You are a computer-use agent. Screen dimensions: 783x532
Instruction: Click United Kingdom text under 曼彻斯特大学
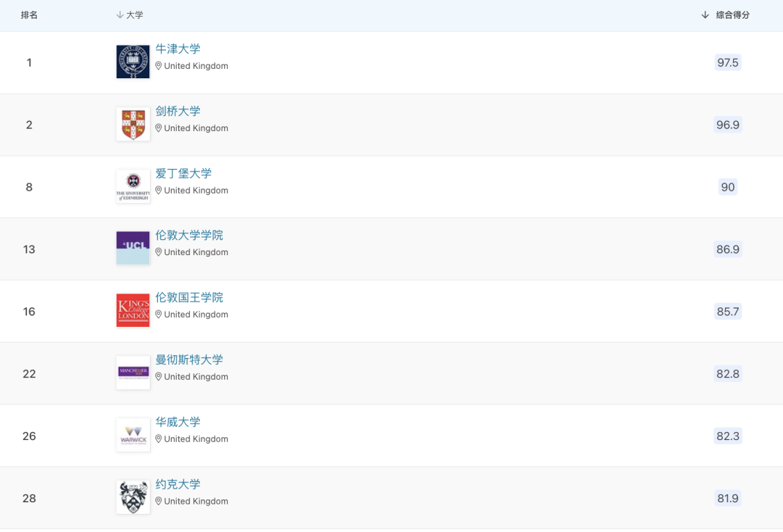tap(196, 377)
